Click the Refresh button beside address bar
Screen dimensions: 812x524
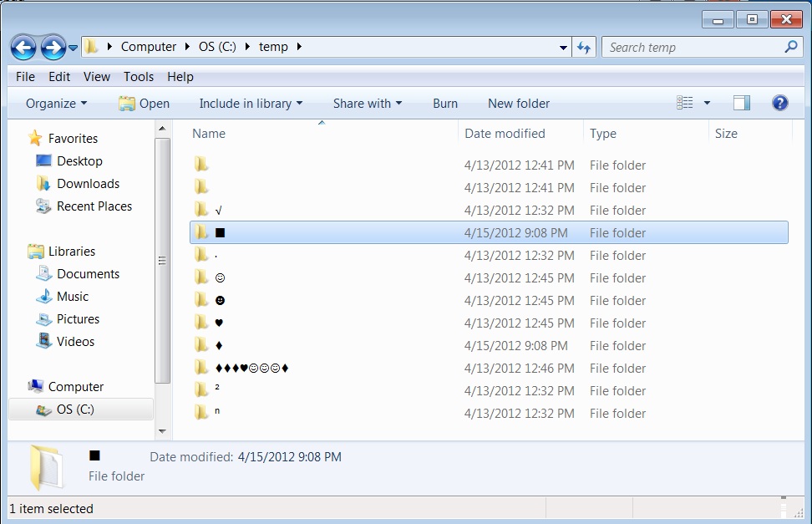(x=584, y=48)
